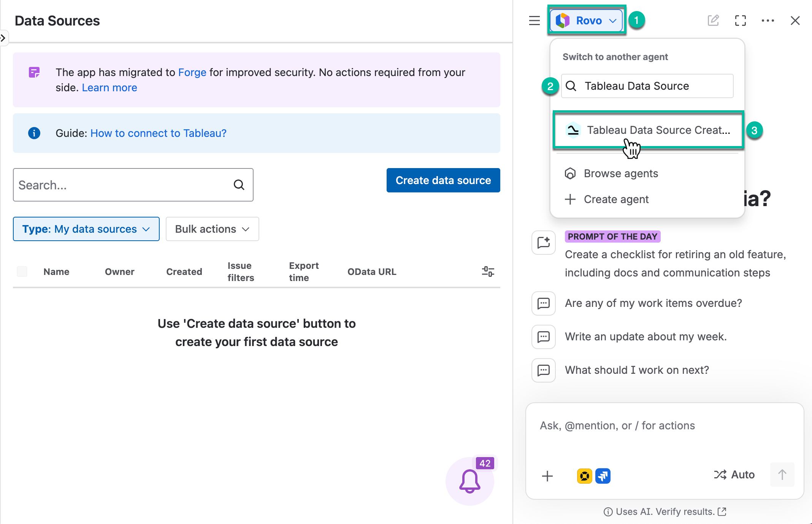Click the agent search input field

[647, 86]
